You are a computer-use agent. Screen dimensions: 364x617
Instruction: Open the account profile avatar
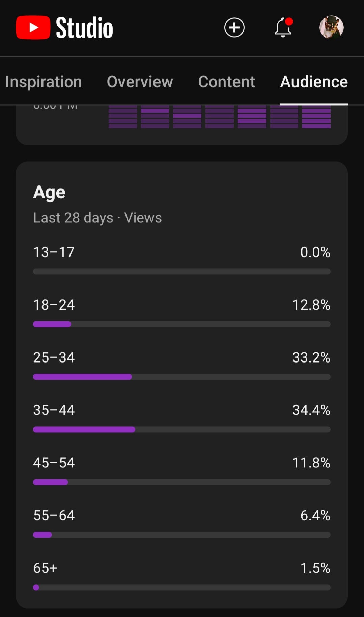pos(331,27)
